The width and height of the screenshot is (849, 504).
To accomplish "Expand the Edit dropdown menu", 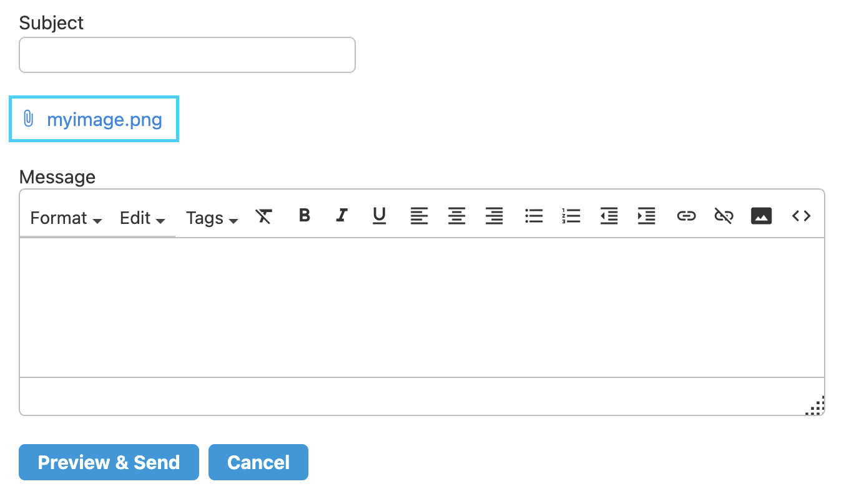I will coord(142,218).
